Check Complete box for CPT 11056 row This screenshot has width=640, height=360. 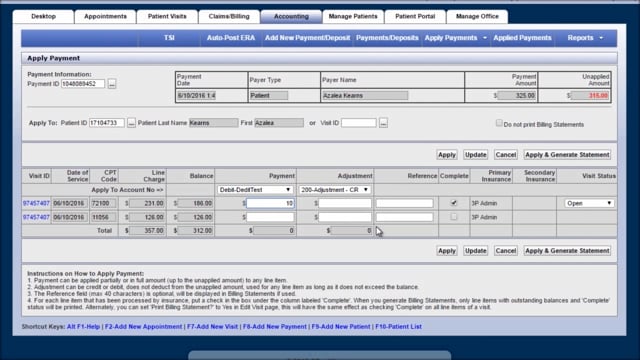click(453, 217)
